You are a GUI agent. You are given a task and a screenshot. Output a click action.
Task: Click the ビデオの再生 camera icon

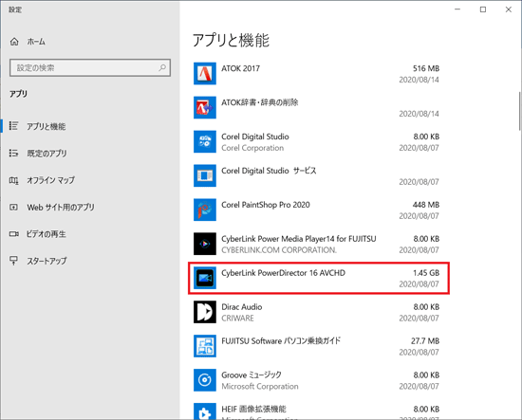point(13,234)
